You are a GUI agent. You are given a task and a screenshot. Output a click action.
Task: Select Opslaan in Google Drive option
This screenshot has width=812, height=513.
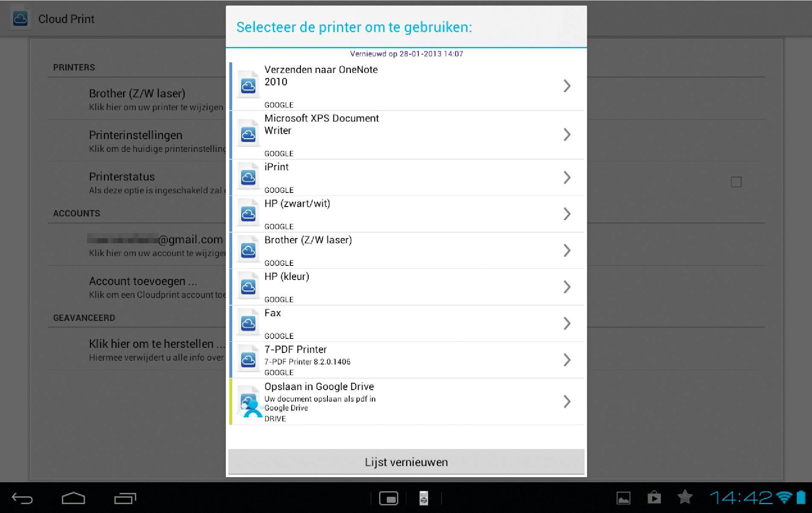click(406, 402)
